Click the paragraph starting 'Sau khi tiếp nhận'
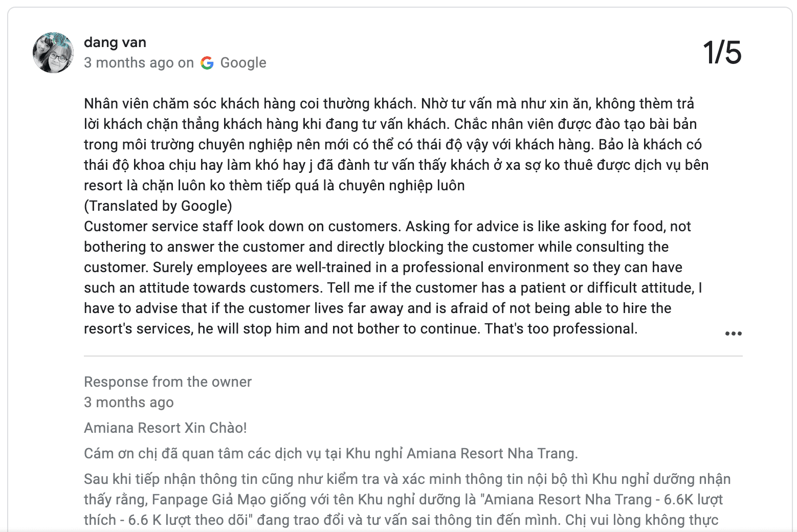The width and height of the screenshot is (797, 532). click(407, 479)
